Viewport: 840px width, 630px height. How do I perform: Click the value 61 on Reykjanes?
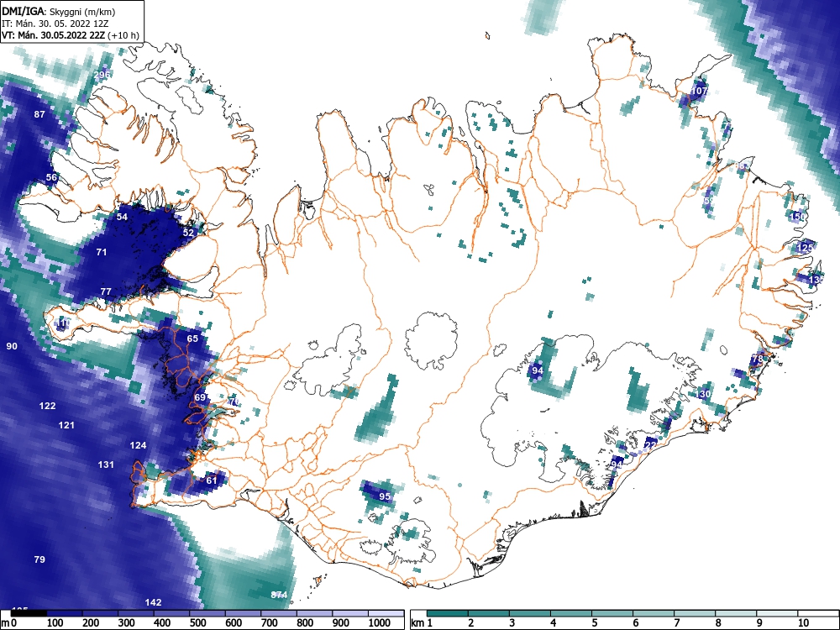click(212, 480)
